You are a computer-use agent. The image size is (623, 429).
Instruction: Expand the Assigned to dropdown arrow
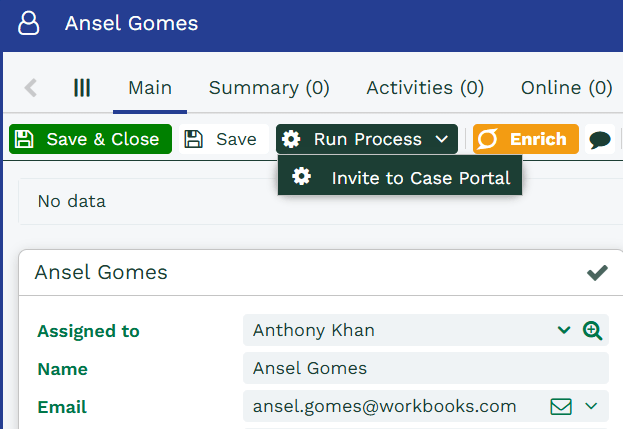click(563, 330)
